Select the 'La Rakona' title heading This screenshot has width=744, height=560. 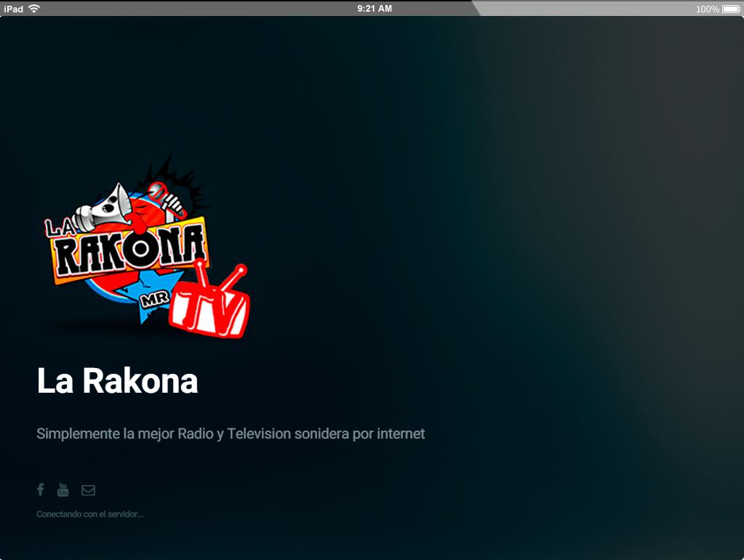click(x=117, y=380)
